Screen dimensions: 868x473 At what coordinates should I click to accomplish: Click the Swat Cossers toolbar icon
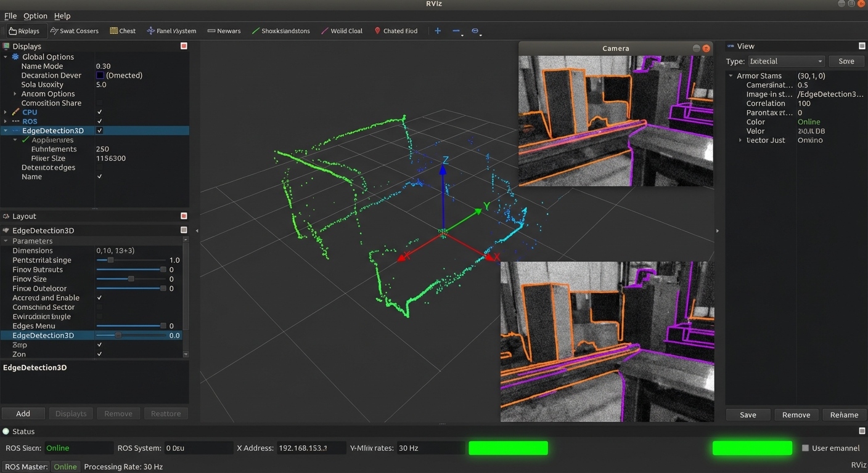[x=54, y=31]
